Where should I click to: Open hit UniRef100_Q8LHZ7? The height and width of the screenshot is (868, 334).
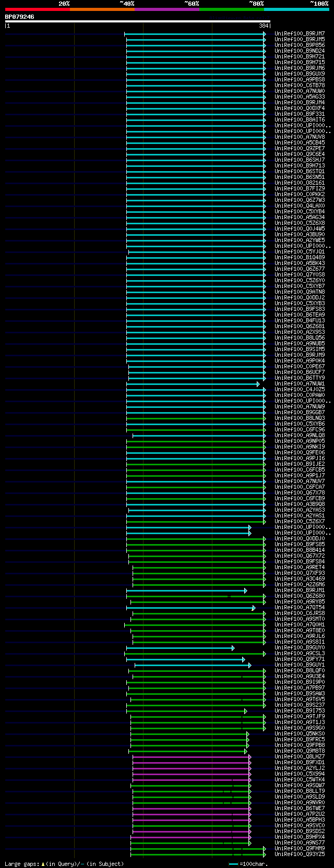coord(300,757)
